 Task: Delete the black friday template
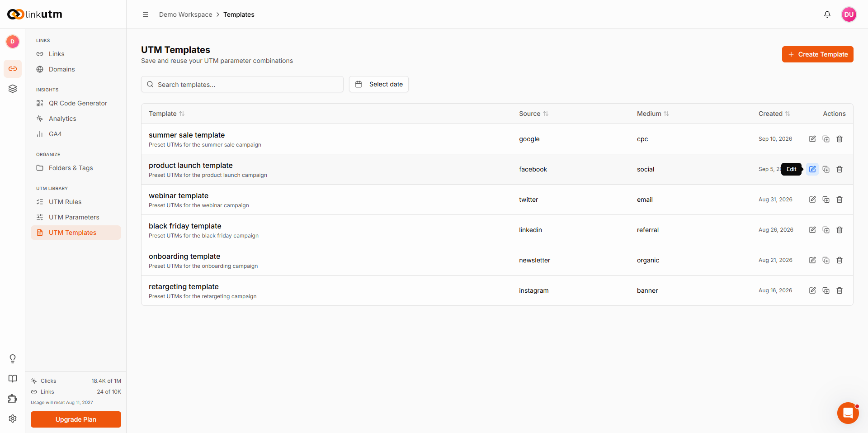[840, 230]
